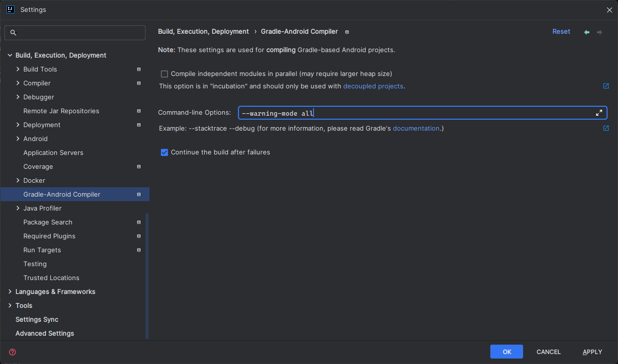
Task: Open help with the question mark icon
Action: 12,352
